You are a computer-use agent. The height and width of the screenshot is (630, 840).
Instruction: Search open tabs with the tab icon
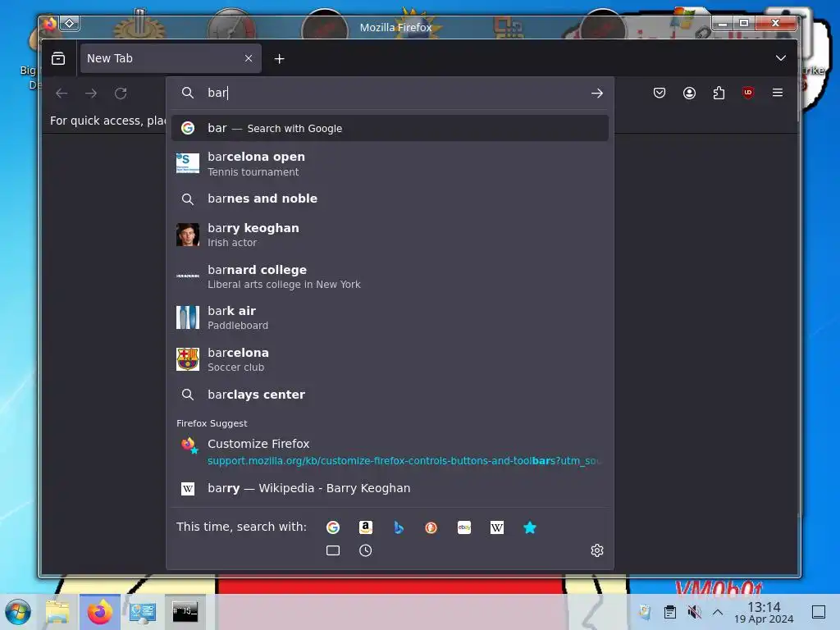pos(333,550)
